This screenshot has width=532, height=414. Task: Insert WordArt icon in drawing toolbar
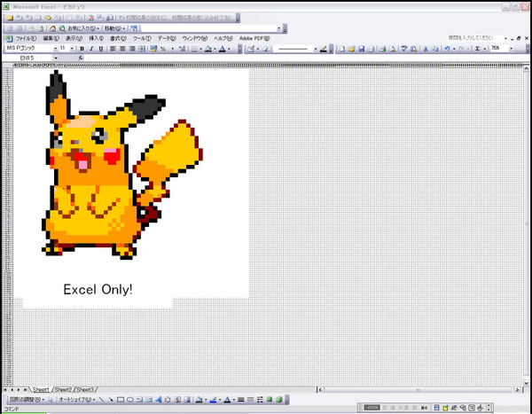[x=158, y=400]
